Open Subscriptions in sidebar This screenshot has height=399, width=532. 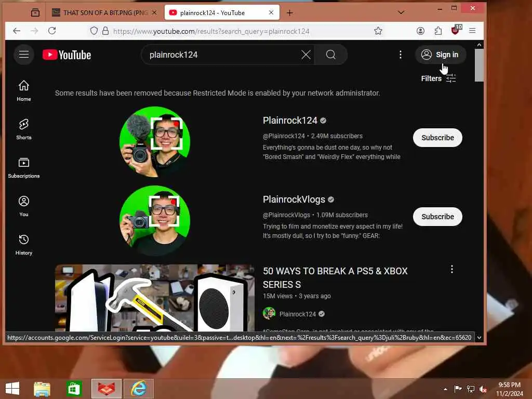tap(24, 168)
